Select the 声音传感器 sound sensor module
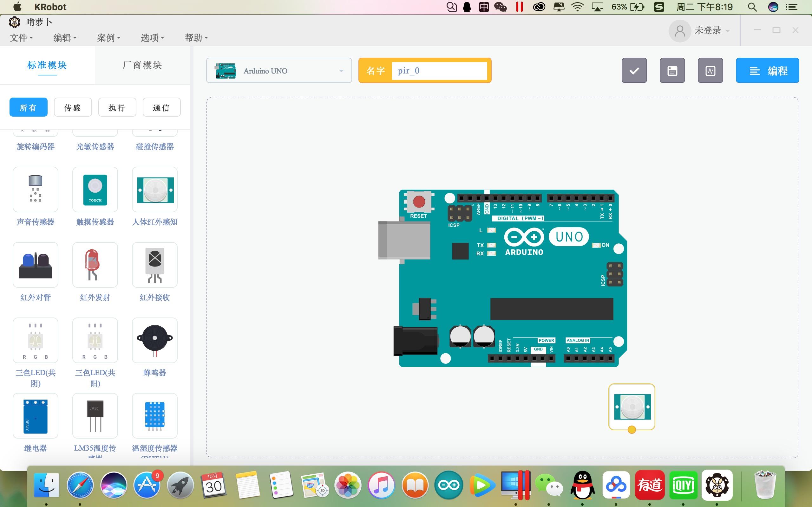Viewport: 812px width, 507px height. coord(35,189)
